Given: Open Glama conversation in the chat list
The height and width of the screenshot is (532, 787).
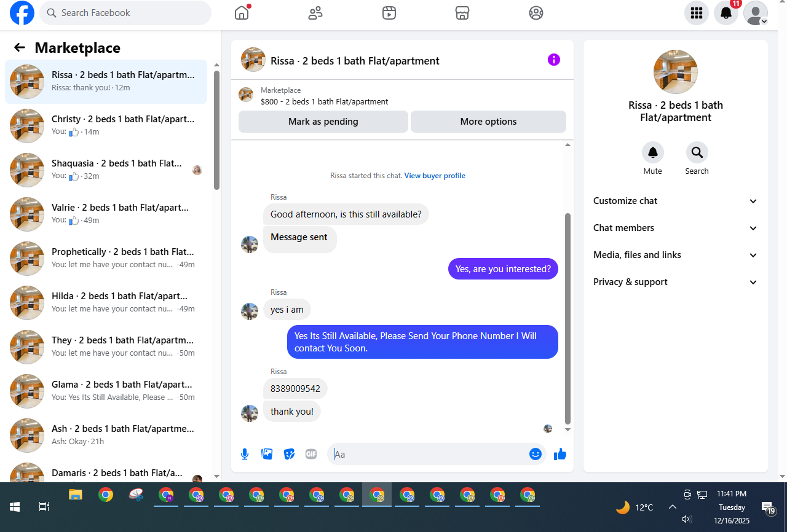Looking at the screenshot, I should point(106,391).
